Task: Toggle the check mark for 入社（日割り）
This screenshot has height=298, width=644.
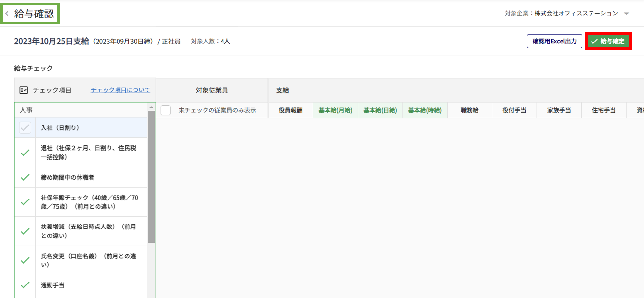Action: pyautogui.click(x=25, y=128)
